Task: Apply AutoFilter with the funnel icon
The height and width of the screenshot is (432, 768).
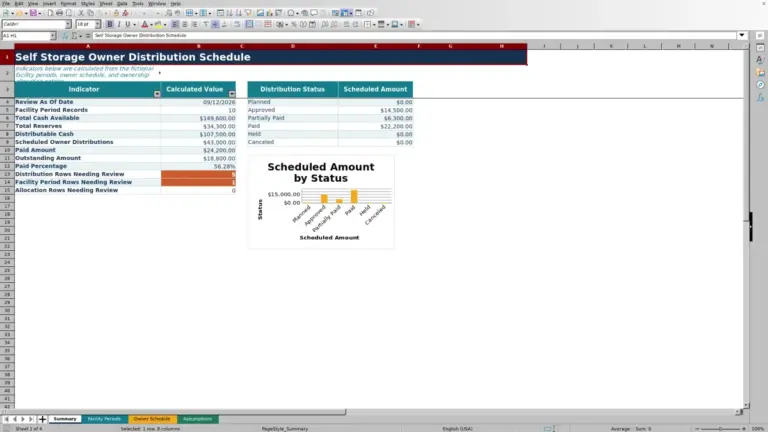Action: click(x=248, y=13)
